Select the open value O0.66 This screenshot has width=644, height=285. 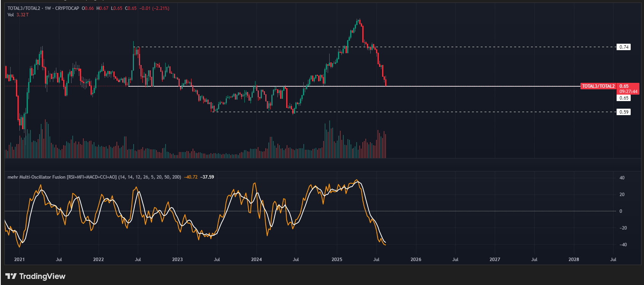[88, 8]
